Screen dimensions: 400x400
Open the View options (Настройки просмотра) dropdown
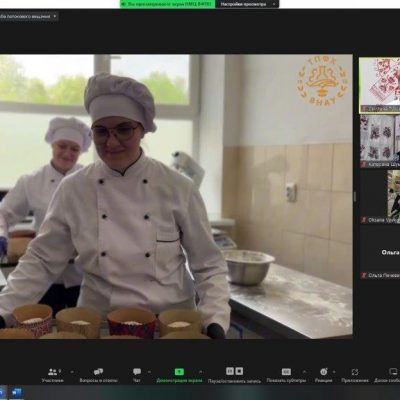click(247, 4)
